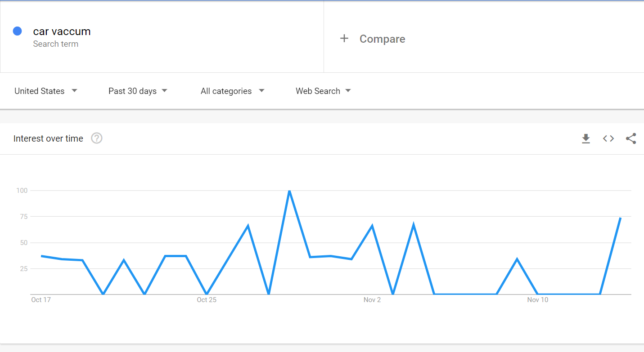The image size is (644, 352).
Task: Open the All categories dropdown
Action: click(x=232, y=91)
